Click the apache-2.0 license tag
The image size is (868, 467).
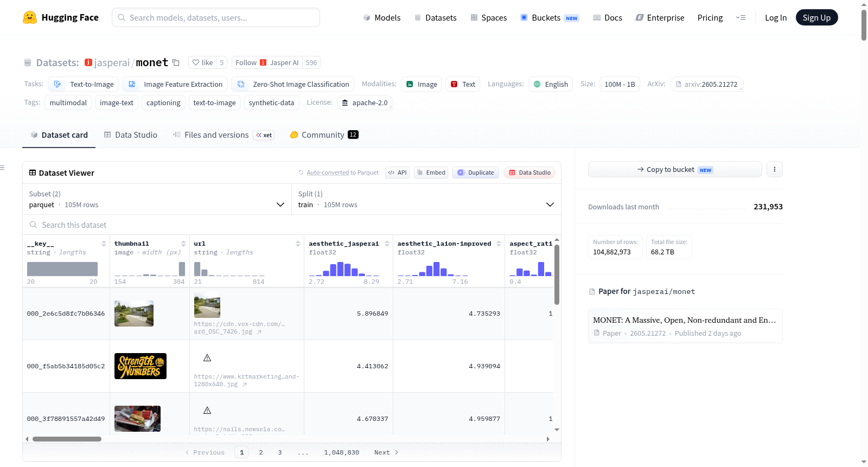[365, 103]
